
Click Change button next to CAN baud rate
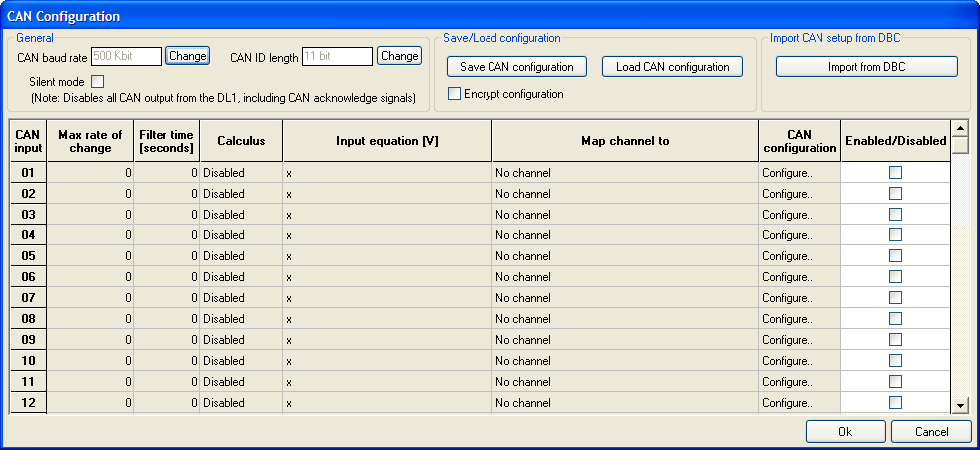click(x=187, y=56)
